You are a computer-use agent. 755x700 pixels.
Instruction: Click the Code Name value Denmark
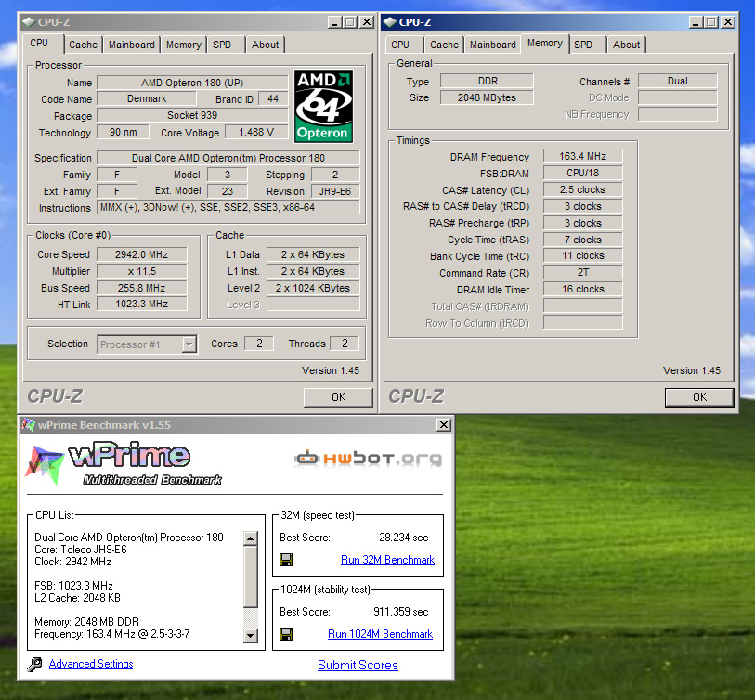pyautogui.click(x=147, y=98)
